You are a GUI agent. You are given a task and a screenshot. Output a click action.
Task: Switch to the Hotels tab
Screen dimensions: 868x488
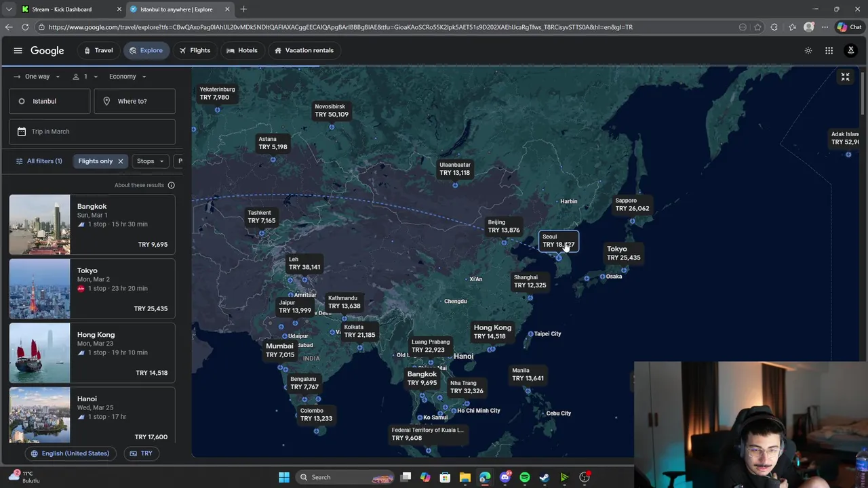[242, 51]
